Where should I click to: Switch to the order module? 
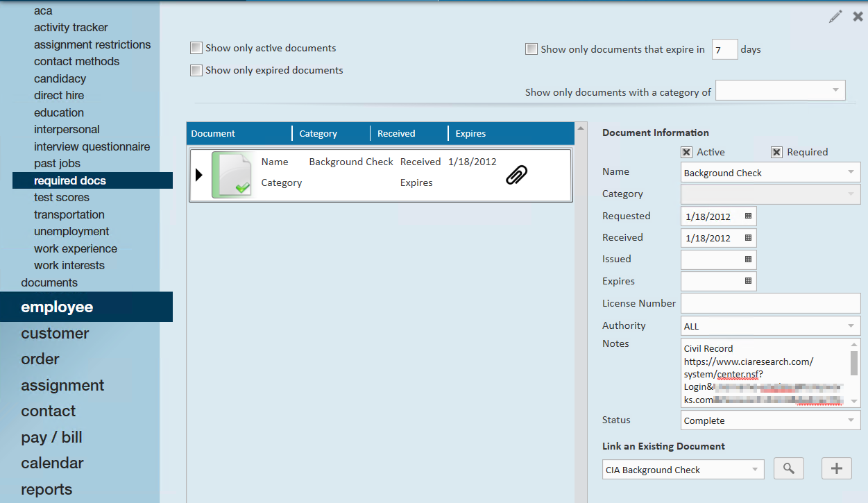[40, 359]
